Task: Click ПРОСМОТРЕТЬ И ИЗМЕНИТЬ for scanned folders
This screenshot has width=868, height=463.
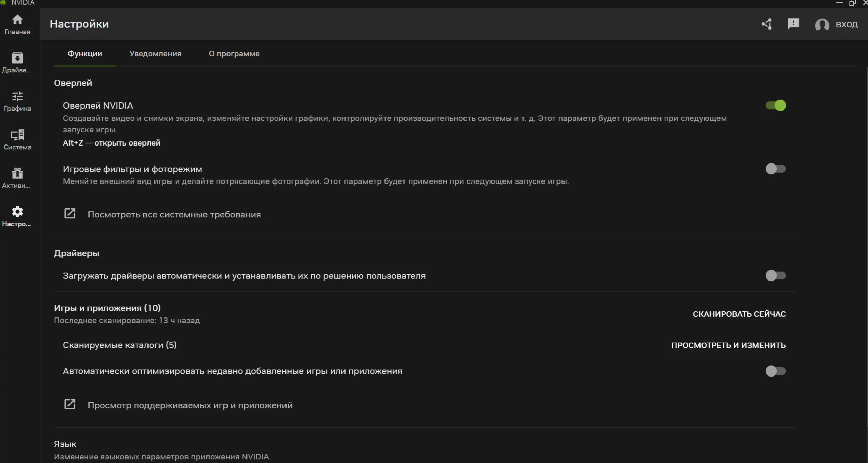Action: tap(728, 345)
